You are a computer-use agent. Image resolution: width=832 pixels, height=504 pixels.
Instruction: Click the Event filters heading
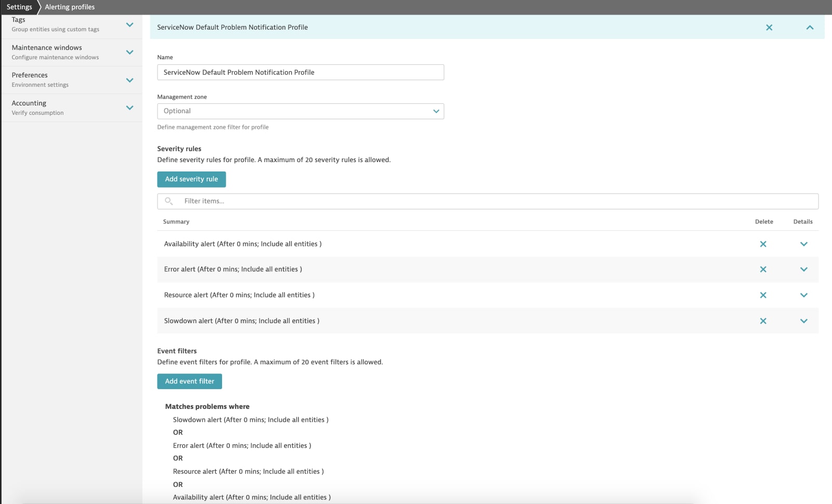point(177,351)
